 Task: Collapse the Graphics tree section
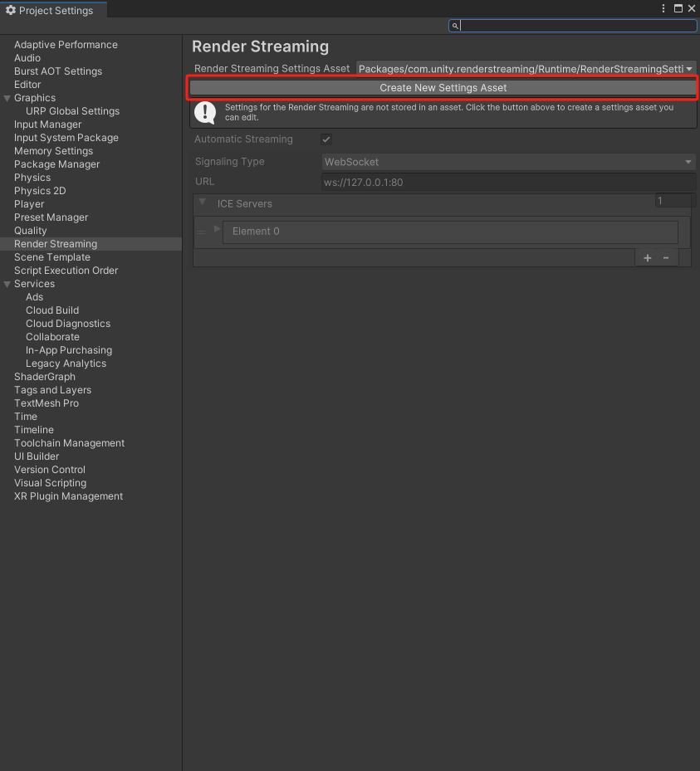(x=7, y=98)
